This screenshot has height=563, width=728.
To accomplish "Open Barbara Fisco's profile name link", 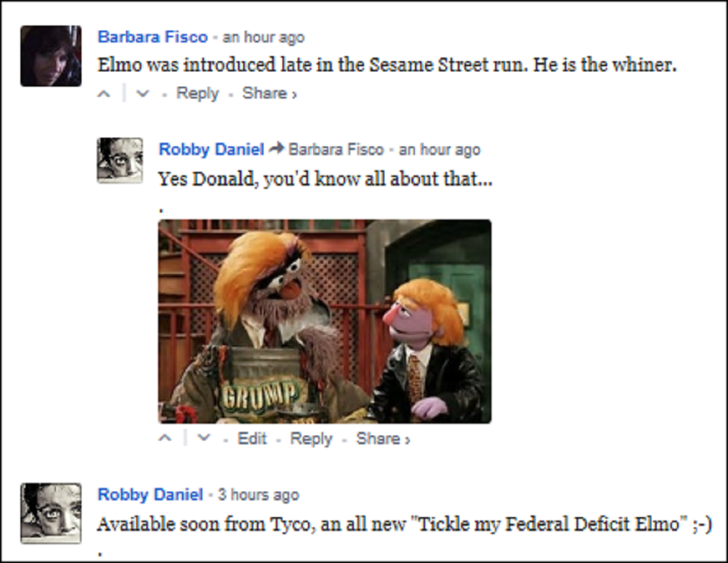I will (x=153, y=36).
